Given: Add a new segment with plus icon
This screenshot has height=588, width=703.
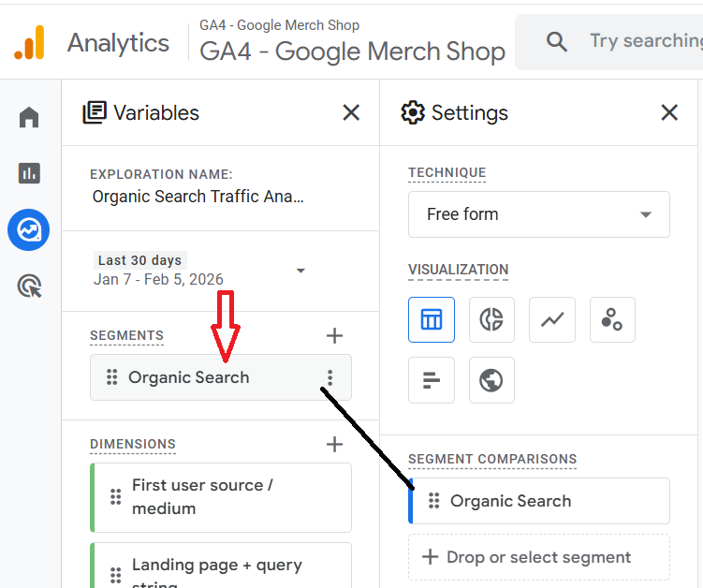Looking at the screenshot, I should 334,335.
